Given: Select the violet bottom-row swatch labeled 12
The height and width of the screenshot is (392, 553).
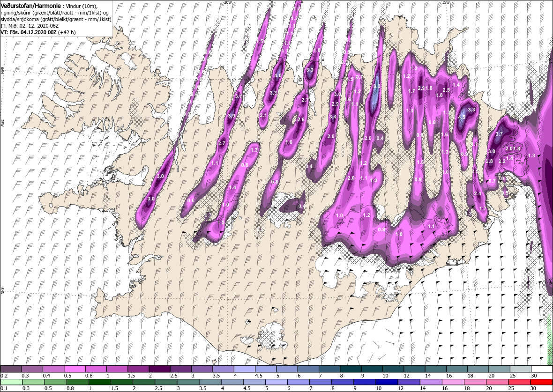Looking at the screenshot, I should tap(409, 382).
